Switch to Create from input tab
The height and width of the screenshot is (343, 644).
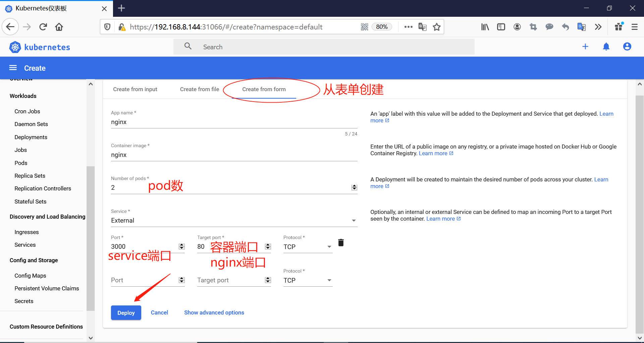pyautogui.click(x=135, y=89)
